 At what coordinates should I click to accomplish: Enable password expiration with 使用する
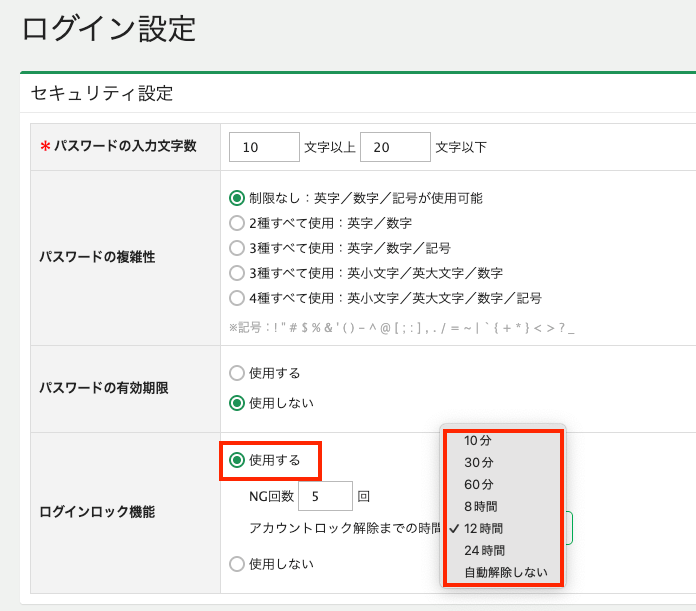coord(237,373)
